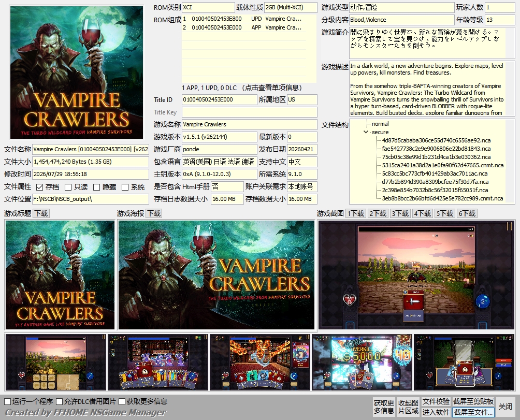Click the 文件位置 F:\NSCB\NSCB_output\ field
This screenshot has width=520, height=420.
(x=91, y=199)
